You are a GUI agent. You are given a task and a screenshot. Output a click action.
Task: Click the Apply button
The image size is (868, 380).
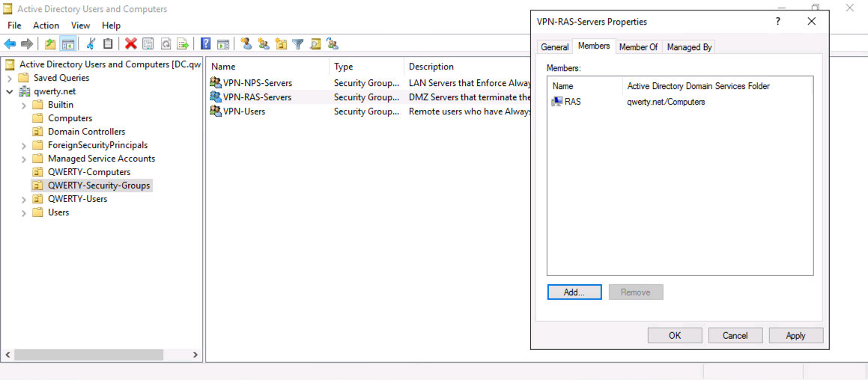click(795, 335)
